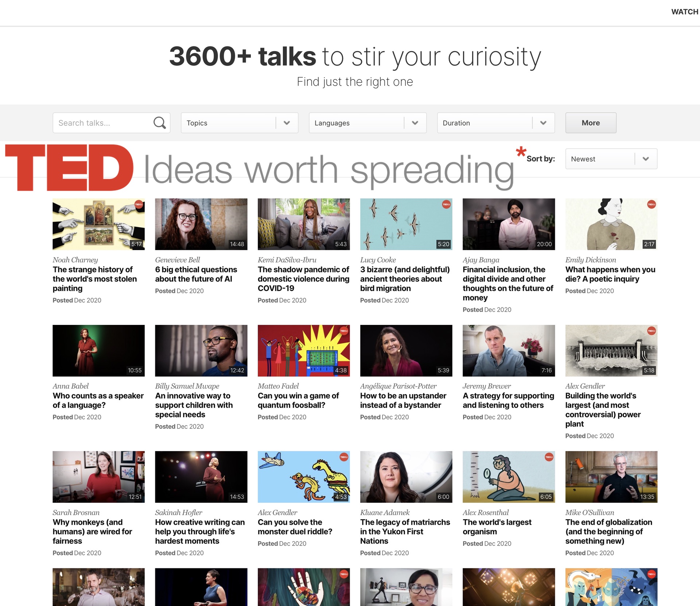Image resolution: width=700 pixels, height=606 pixels.
Task: Open Ajay Banga talk thumbnail
Action: [x=509, y=224]
